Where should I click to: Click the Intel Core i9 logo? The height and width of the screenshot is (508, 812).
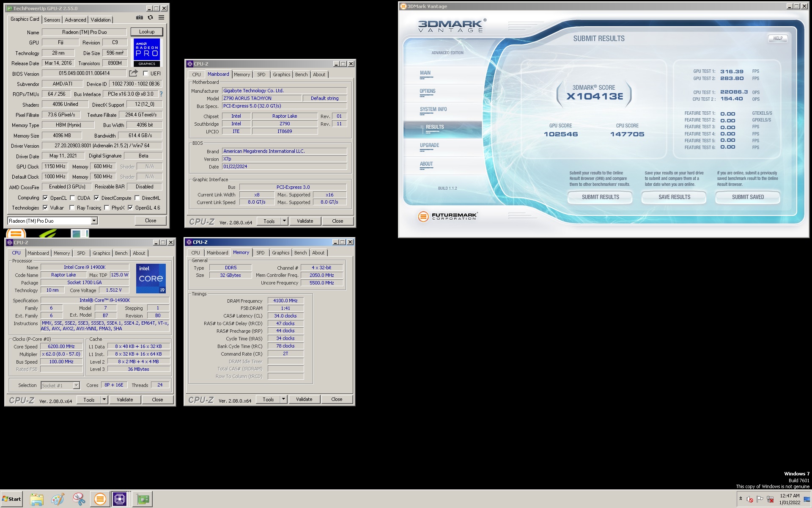[151, 279]
